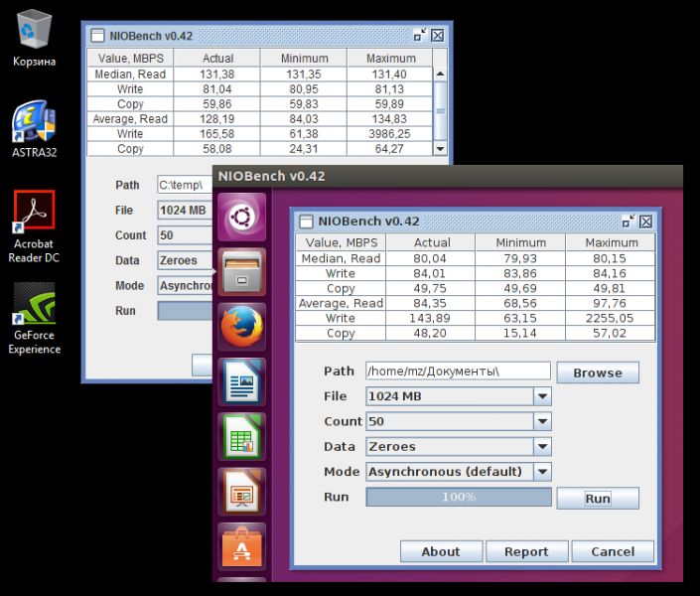Open Count combo box in Windows NIOBench
Screen dimensions: 700x596
point(185,235)
